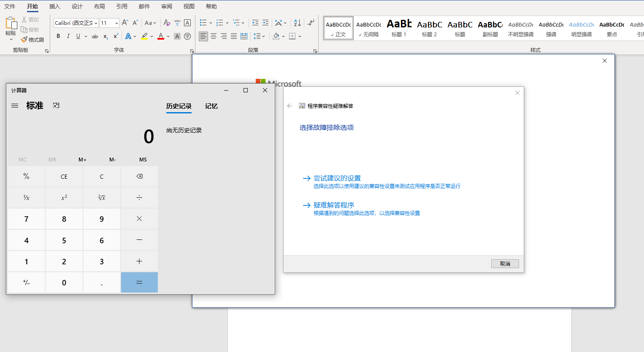The height and width of the screenshot is (352, 644).
Task: Click calculator digit 7 key
Action: [x=27, y=219]
